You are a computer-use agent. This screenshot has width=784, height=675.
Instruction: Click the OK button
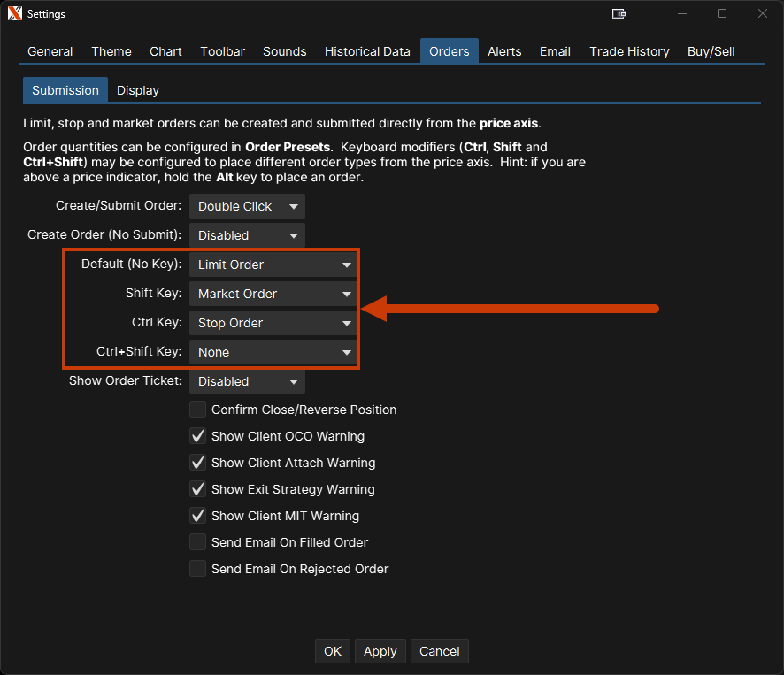pyautogui.click(x=333, y=651)
